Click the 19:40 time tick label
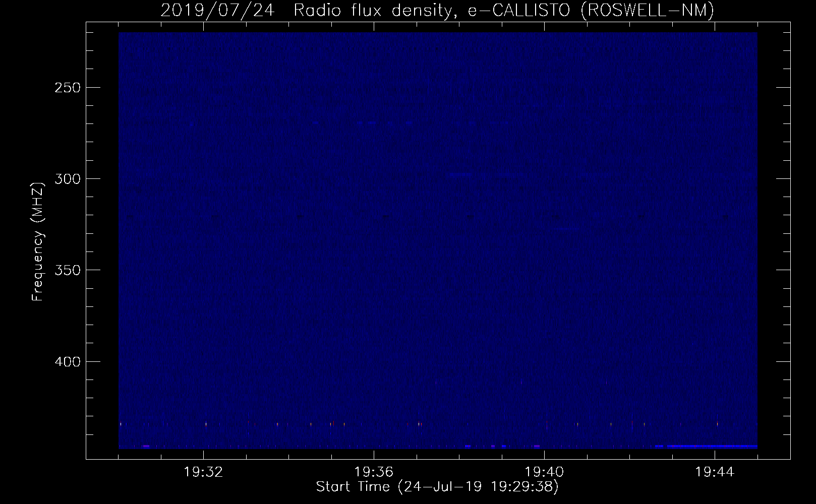This screenshot has width=816, height=504. [544, 472]
